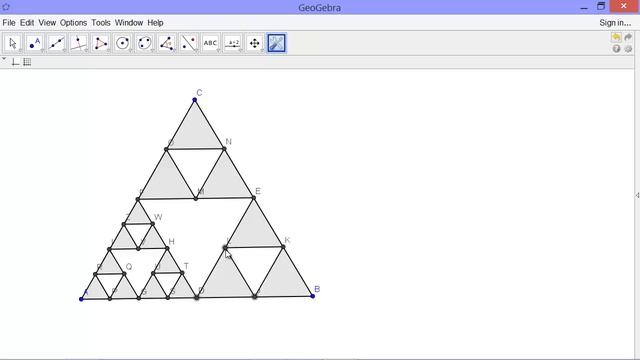The width and height of the screenshot is (640, 360).
Task: Select the custom wrench tool
Action: (x=277, y=43)
